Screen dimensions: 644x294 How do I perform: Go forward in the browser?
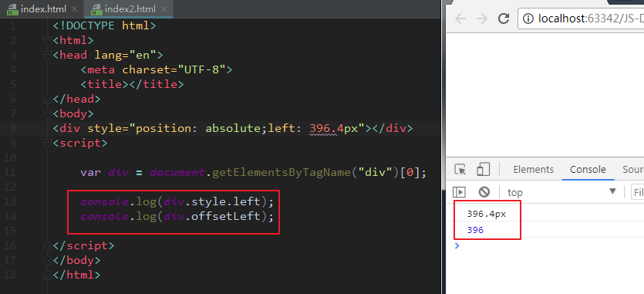pos(481,19)
